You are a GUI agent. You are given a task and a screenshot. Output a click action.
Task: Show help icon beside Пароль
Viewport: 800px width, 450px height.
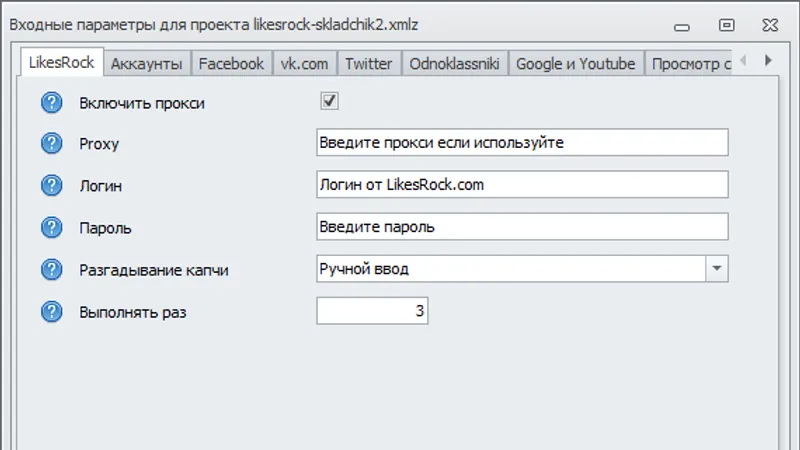(52, 227)
